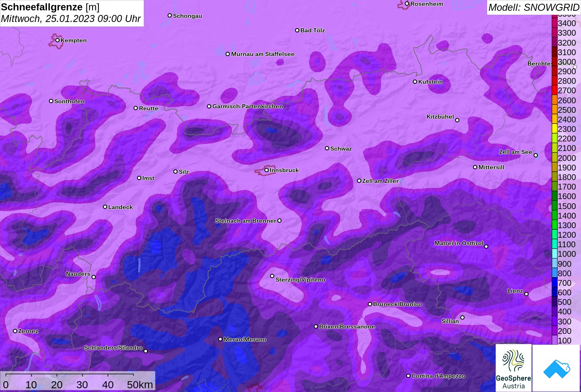
Task: Click the Rosenheim location marker
Action: point(407,4)
